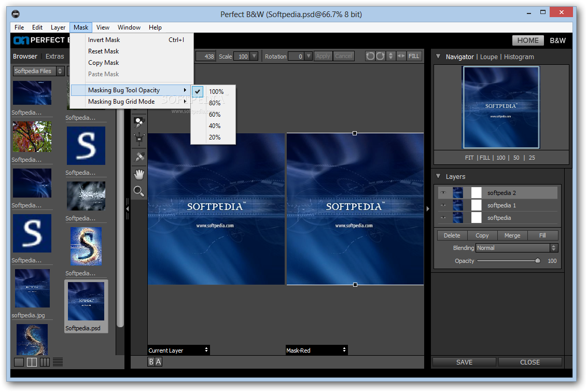
Task: Select the retouch brush tool
Action: tap(139, 157)
